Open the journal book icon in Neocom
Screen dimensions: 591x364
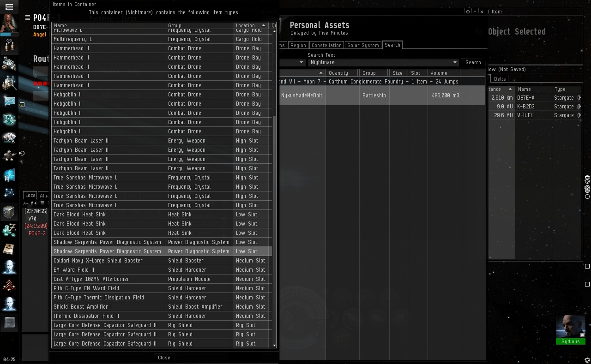point(9,249)
